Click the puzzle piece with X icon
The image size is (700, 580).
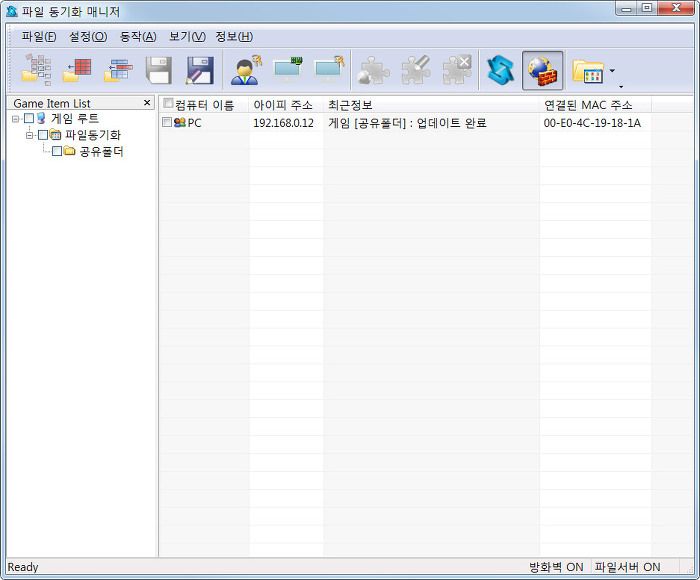[457, 70]
